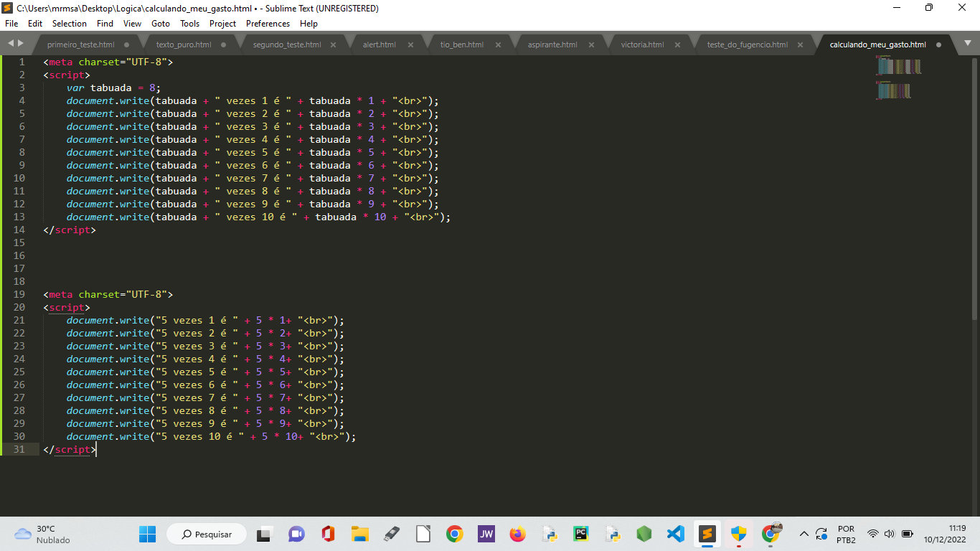Viewport: 980px width, 551px height.
Task: Switch to aspirante.html tab
Action: click(x=552, y=44)
